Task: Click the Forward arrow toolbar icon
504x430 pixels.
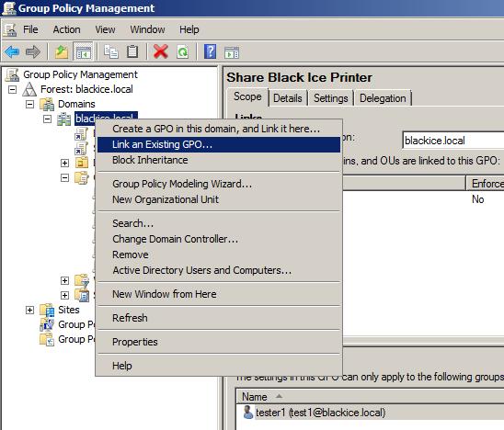Action: click(x=33, y=51)
